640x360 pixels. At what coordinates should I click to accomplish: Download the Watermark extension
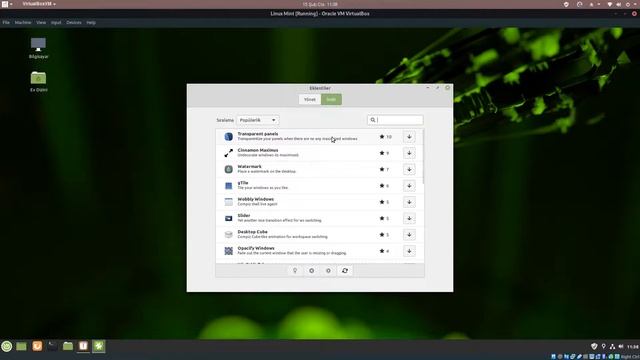pos(409,169)
